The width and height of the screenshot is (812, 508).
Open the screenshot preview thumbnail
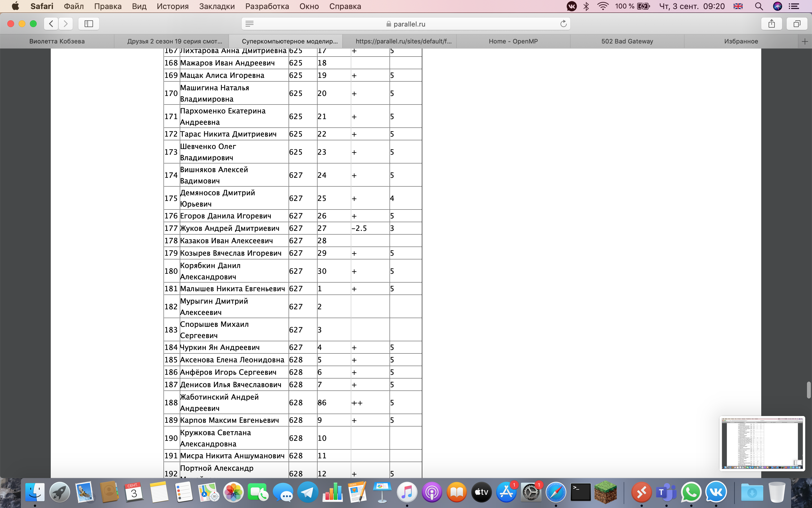tap(762, 443)
